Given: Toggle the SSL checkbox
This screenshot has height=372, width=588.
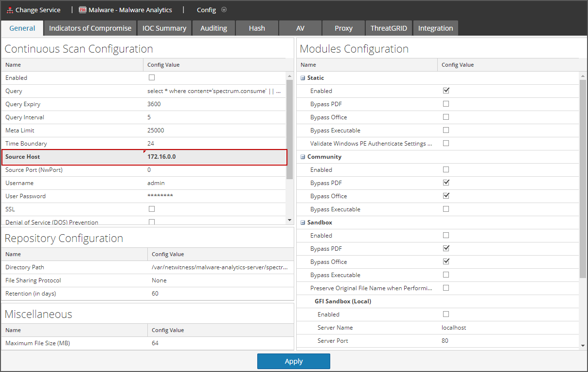Looking at the screenshot, I should pos(152,209).
